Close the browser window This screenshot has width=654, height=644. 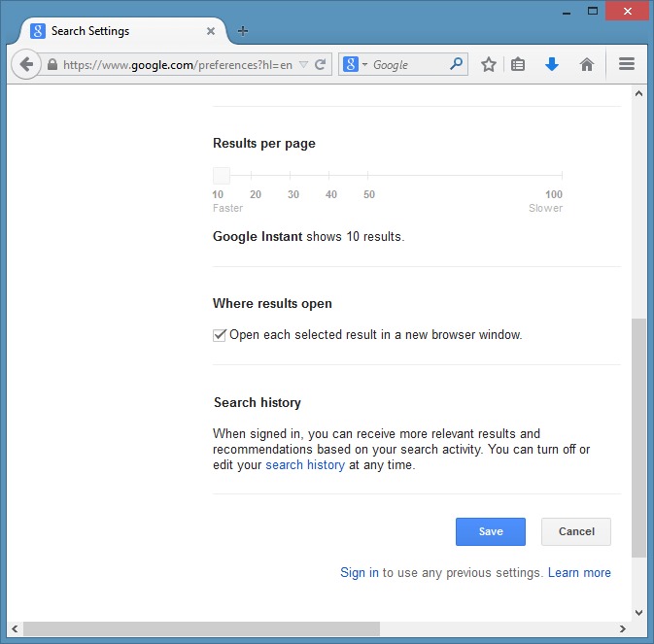pos(628,12)
